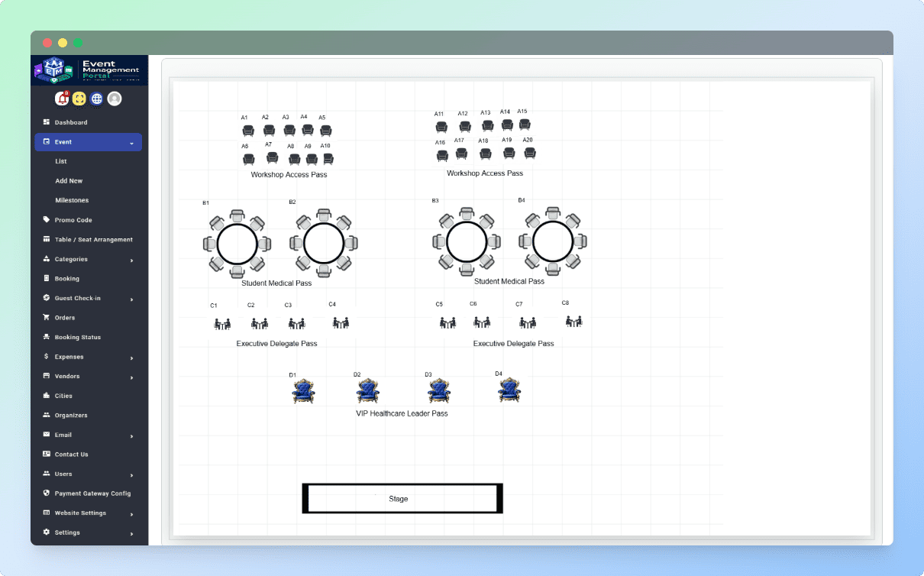Open the Milestones submenu item

pos(72,200)
